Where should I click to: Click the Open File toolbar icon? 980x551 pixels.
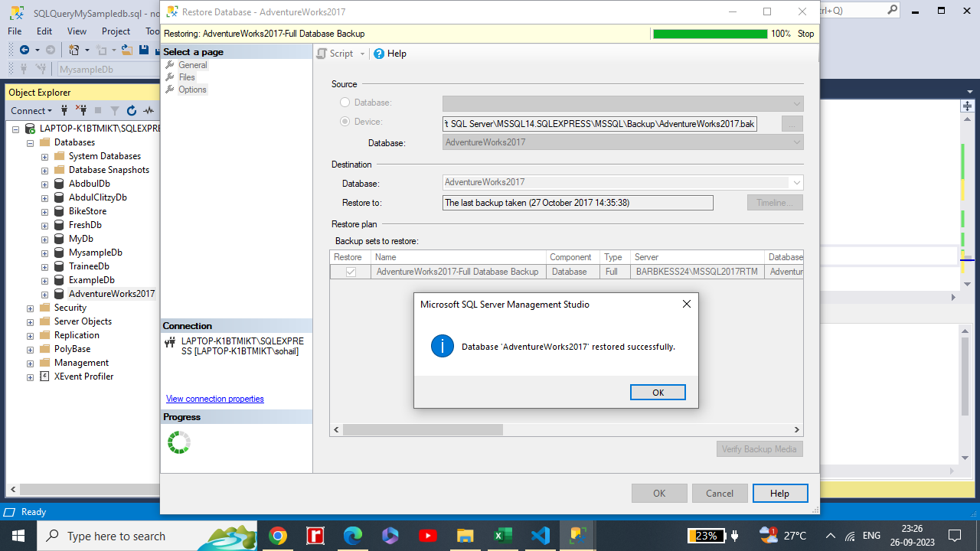tap(126, 50)
